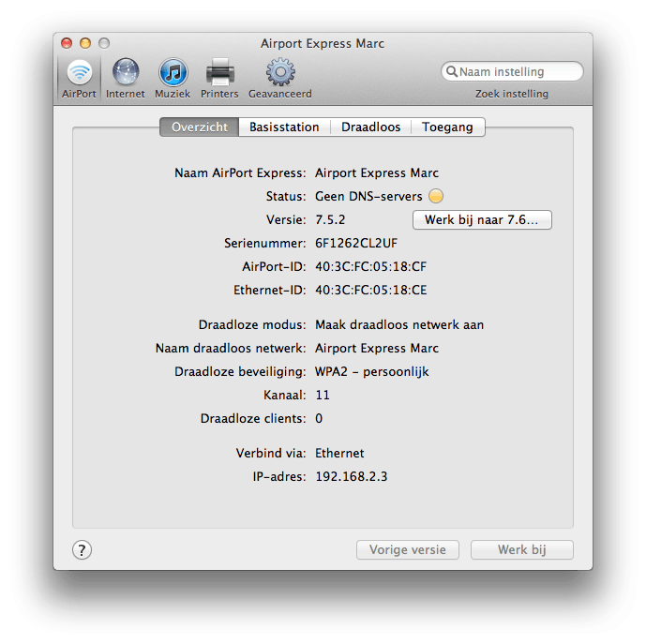This screenshot has height=644, width=646.
Task: Click the window title Airport Express Marc
Action: (323, 43)
